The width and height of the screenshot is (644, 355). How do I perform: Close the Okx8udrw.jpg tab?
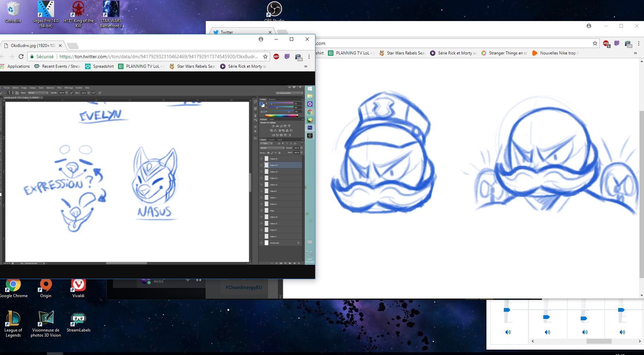point(60,46)
